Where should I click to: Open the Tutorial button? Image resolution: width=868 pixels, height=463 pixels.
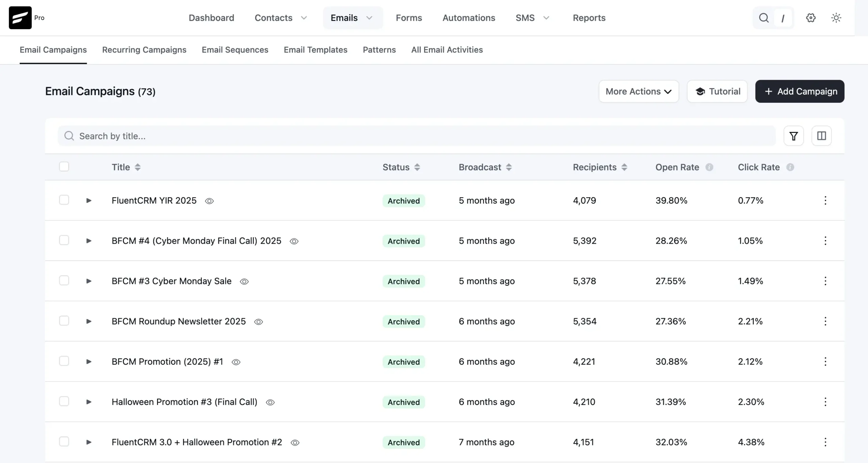(x=717, y=92)
